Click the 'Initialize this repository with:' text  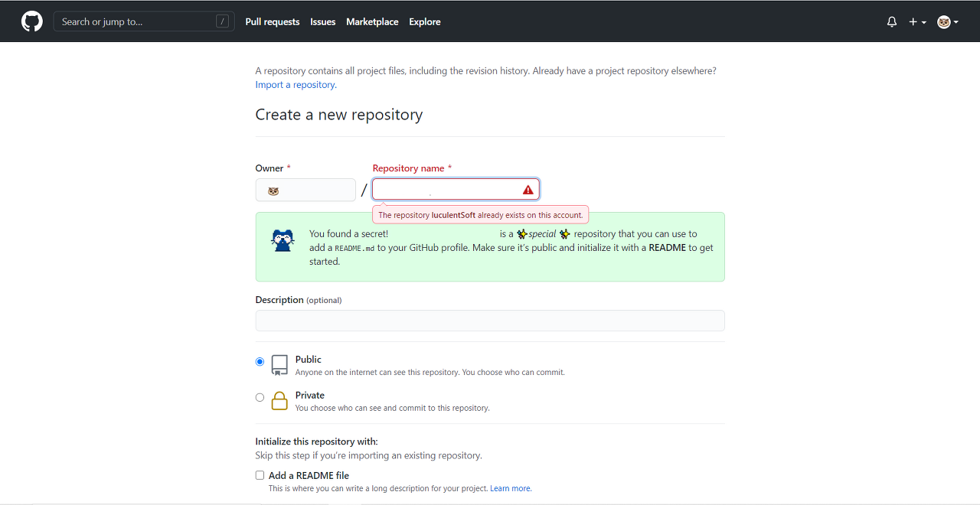(x=317, y=441)
